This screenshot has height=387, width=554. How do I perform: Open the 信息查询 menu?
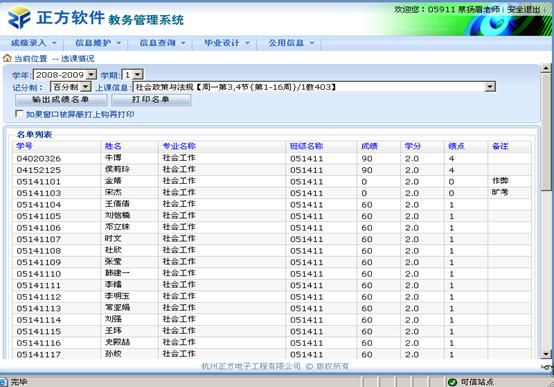coord(162,43)
